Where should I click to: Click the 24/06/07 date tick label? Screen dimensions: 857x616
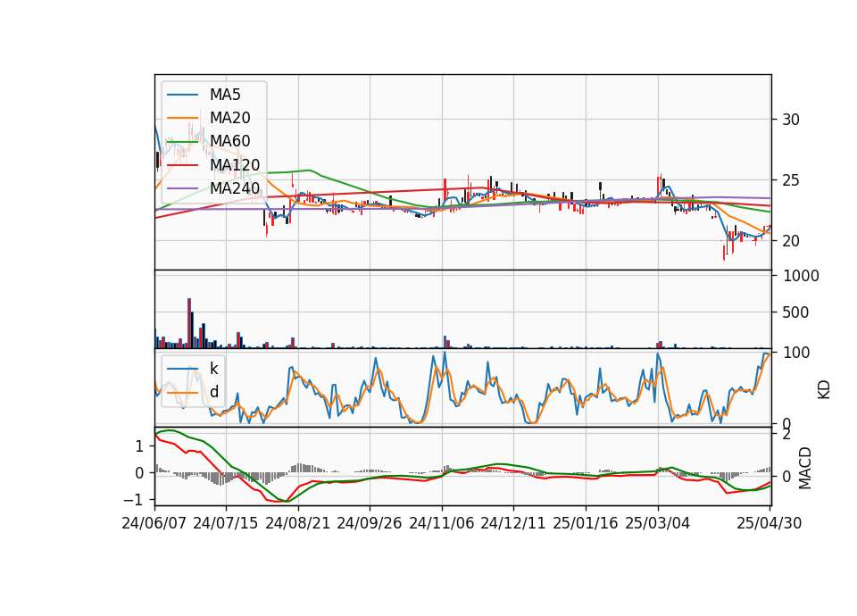[x=154, y=523]
